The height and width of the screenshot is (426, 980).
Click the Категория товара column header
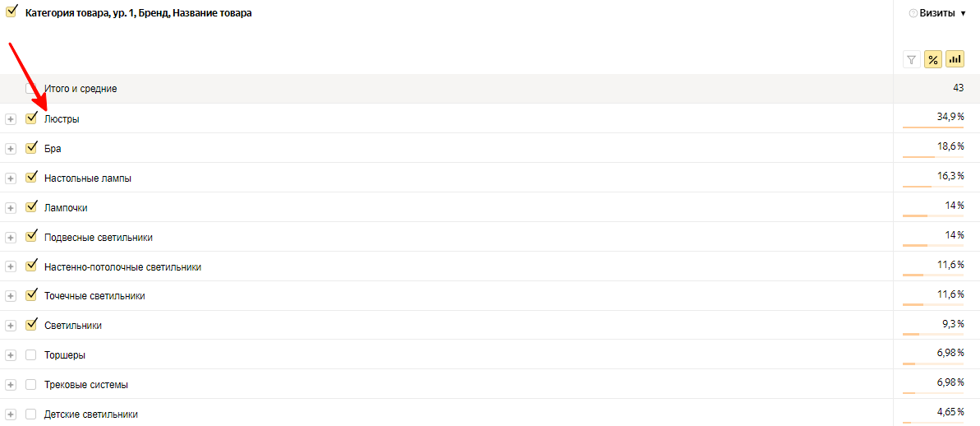click(138, 13)
